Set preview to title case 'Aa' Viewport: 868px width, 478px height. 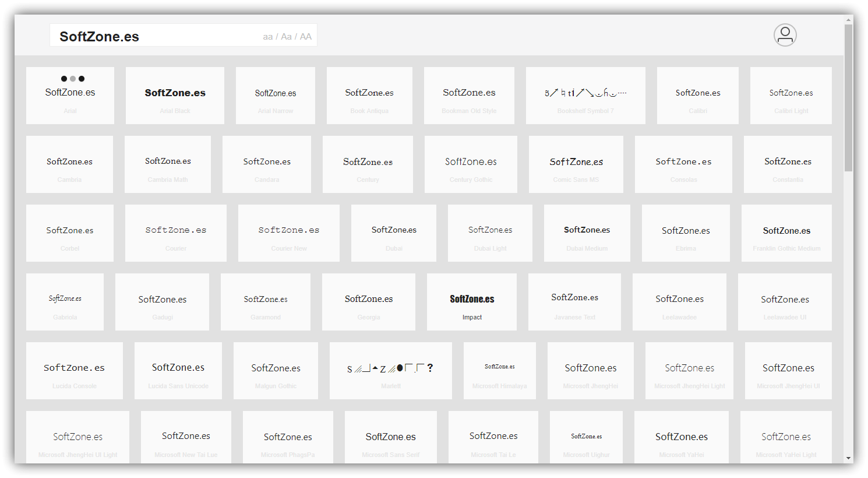click(286, 37)
